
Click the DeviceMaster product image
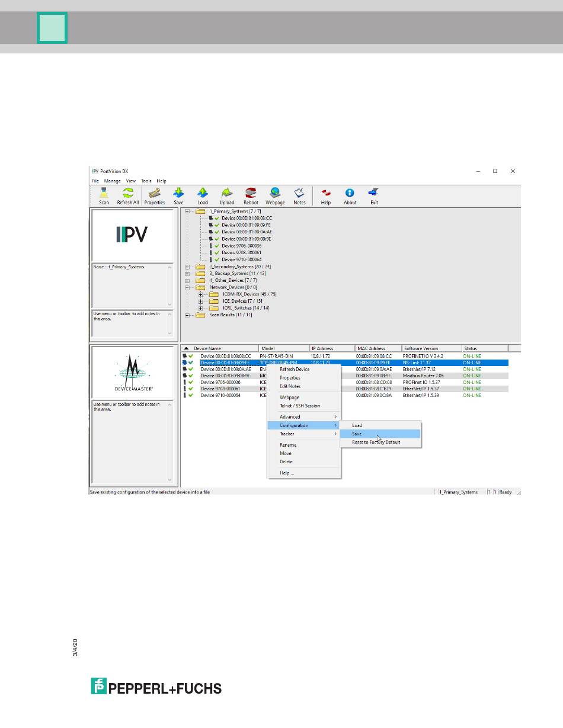(132, 373)
